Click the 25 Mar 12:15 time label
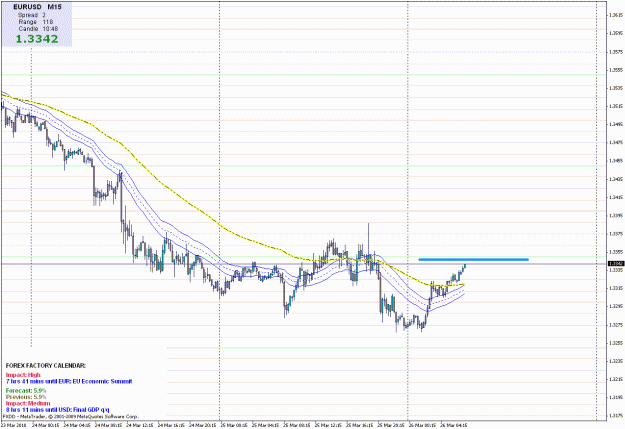 (x=328, y=425)
